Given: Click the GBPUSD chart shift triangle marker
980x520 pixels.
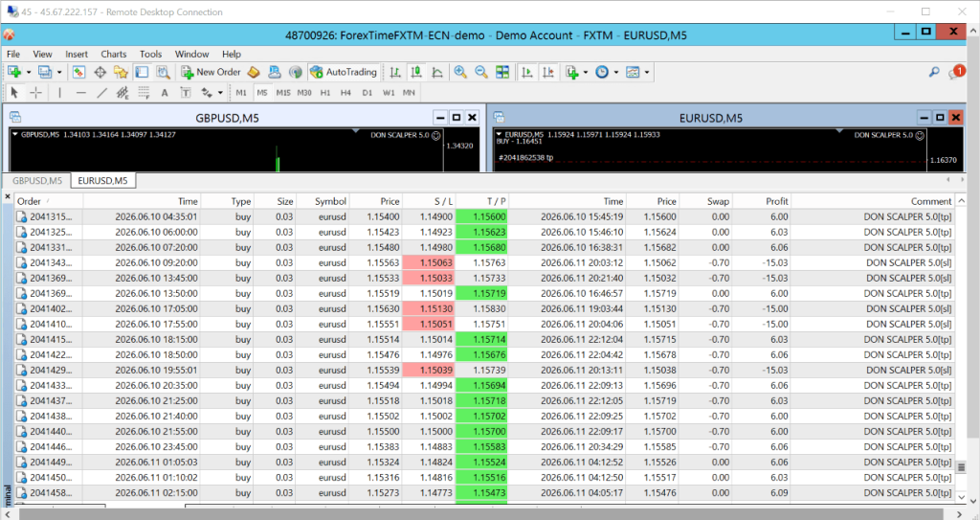Looking at the screenshot, I should 356,131.
